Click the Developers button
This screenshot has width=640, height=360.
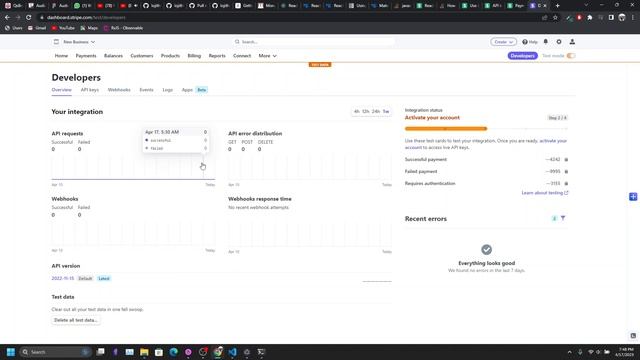coord(522,56)
